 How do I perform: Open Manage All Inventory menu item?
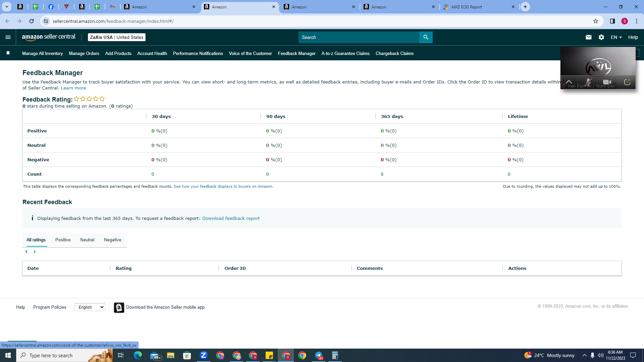[42, 53]
